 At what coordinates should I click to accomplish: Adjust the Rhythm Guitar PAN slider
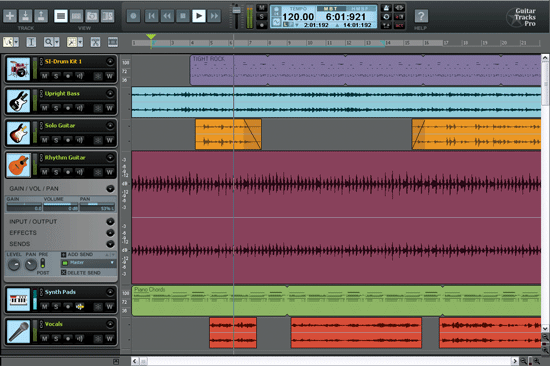97,207
